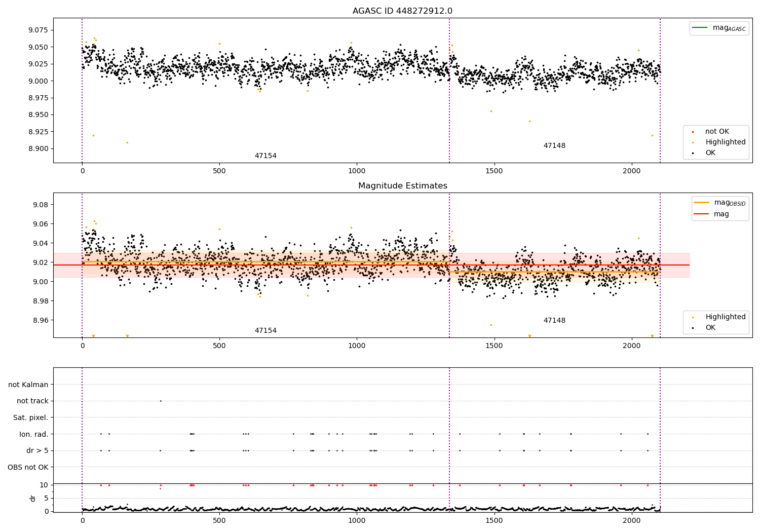Image resolution: width=760 pixels, height=532 pixels.
Task: Click the 'OBS not OK' row label
Action: 28,467
